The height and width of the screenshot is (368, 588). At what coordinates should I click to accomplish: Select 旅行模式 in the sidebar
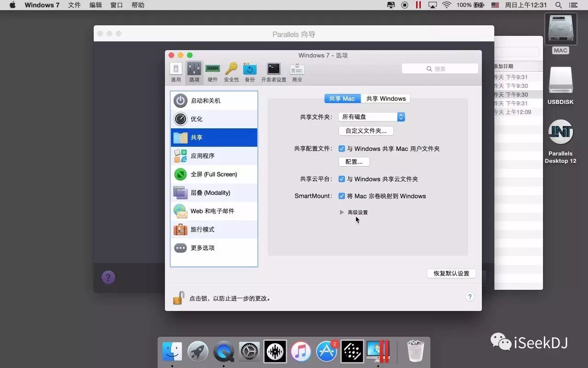(214, 230)
